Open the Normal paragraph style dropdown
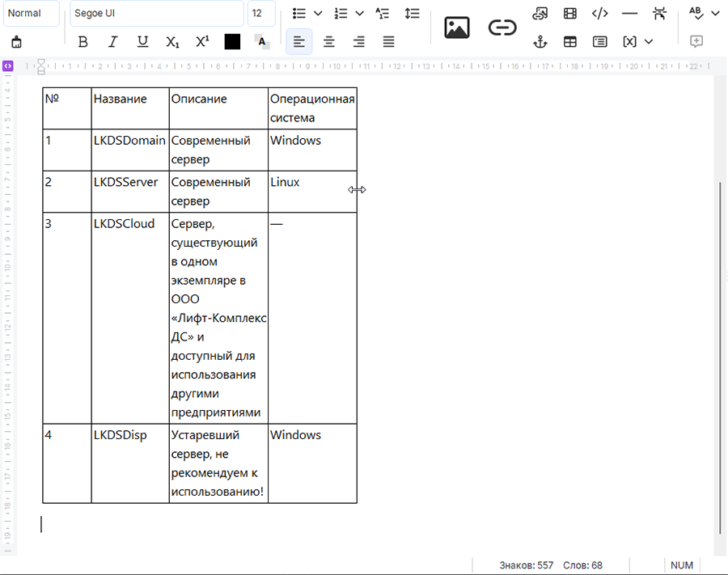The height and width of the screenshot is (575, 728). click(x=31, y=14)
